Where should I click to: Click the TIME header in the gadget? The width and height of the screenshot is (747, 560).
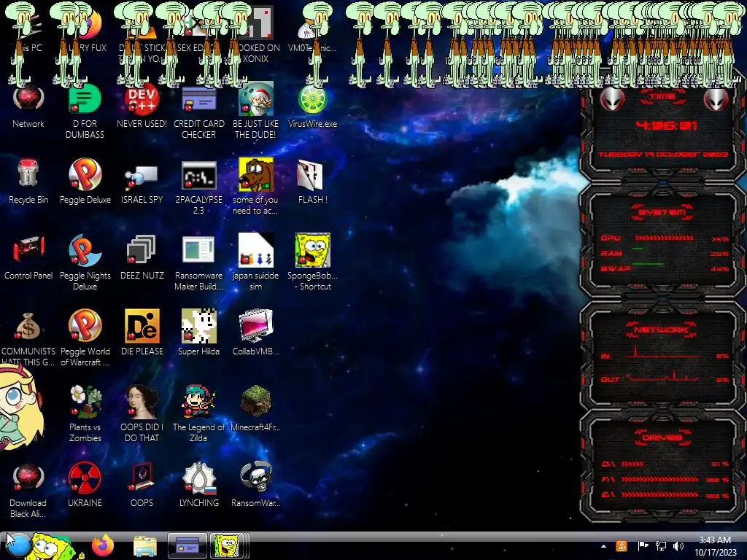(x=662, y=96)
